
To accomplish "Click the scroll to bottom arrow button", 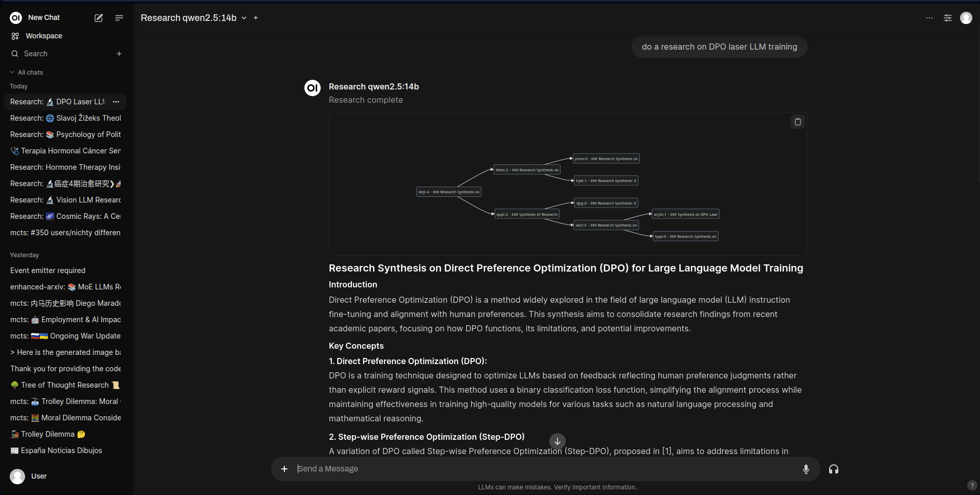I will [x=557, y=441].
